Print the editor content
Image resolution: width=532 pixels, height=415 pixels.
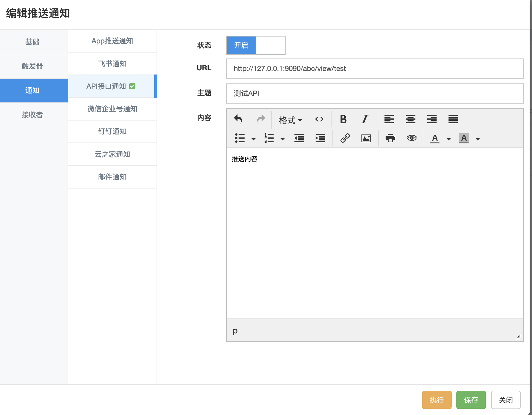pos(390,138)
